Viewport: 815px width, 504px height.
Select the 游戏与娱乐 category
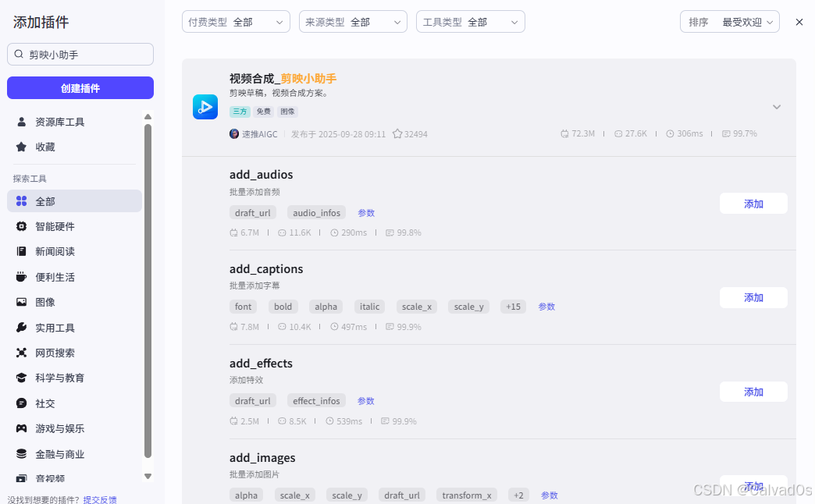[74, 428]
